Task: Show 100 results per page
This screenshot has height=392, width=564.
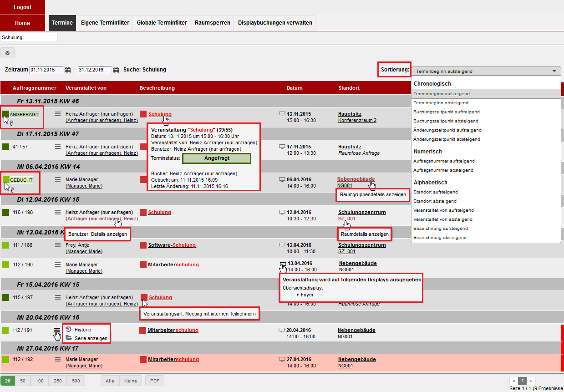Action: [40, 381]
